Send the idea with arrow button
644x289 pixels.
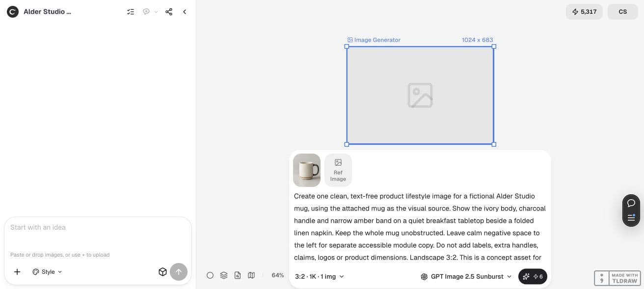click(x=179, y=272)
